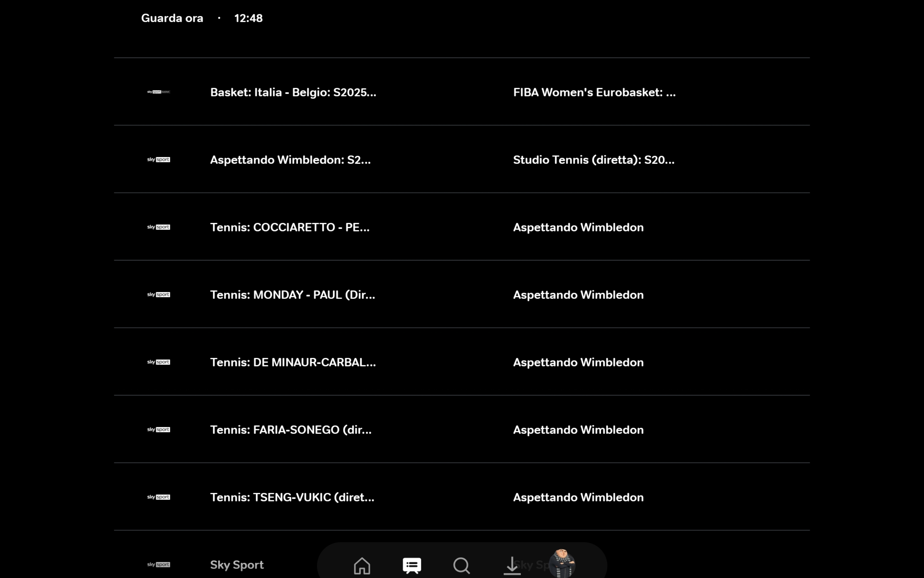Select channel logo beside DE MINAUR-CARBAL match
The height and width of the screenshot is (578, 924).
[x=159, y=362]
